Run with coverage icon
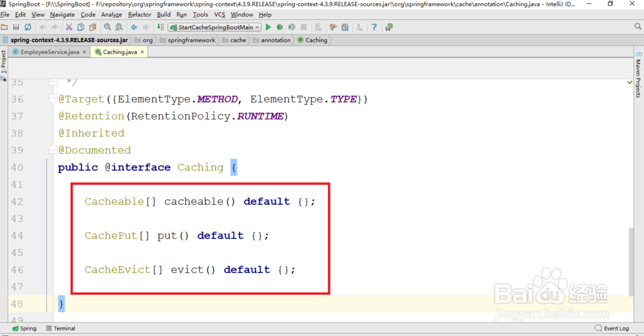Screen dimensions: 644x336 (x=292, y=27)
